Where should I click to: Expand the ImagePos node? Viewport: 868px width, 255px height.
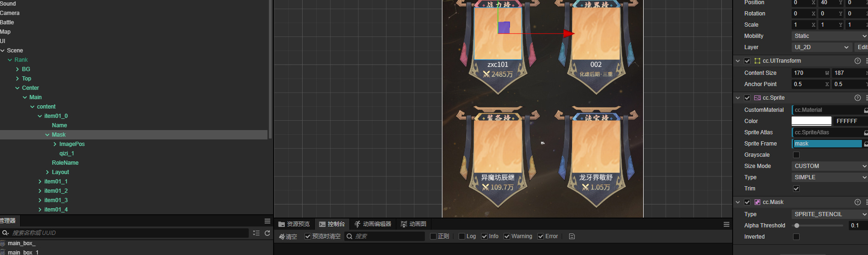point(55,144)
